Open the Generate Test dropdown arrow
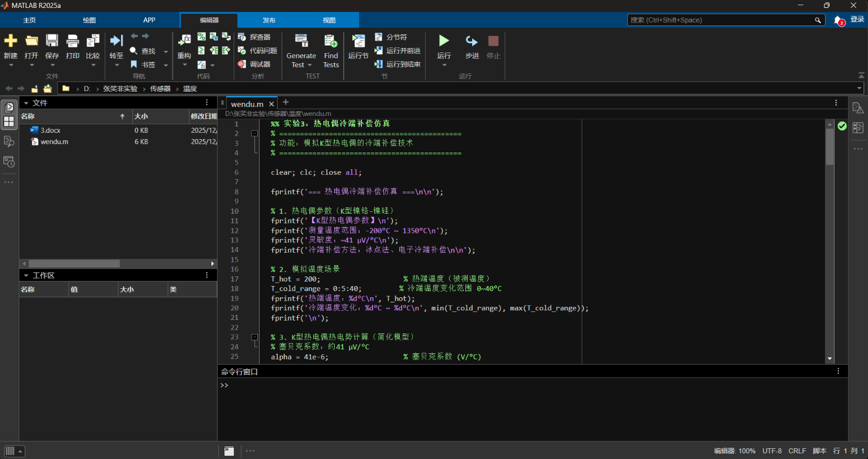The height and width of the screenshot is (459, 868). coord(310,65)
